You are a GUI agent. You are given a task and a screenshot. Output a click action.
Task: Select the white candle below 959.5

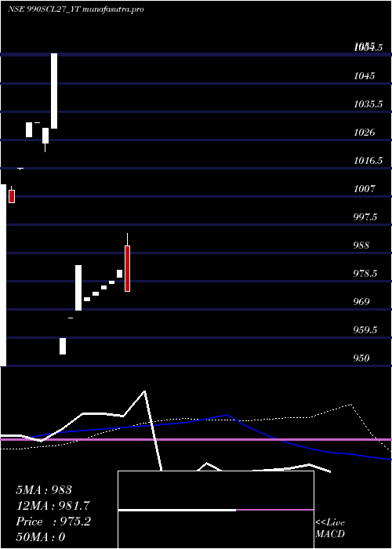pos(63,347)
